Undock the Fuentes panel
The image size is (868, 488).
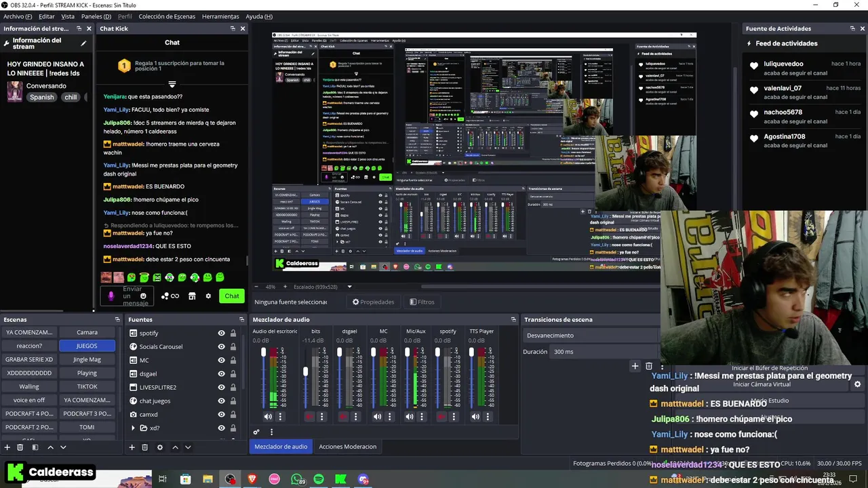241,319
